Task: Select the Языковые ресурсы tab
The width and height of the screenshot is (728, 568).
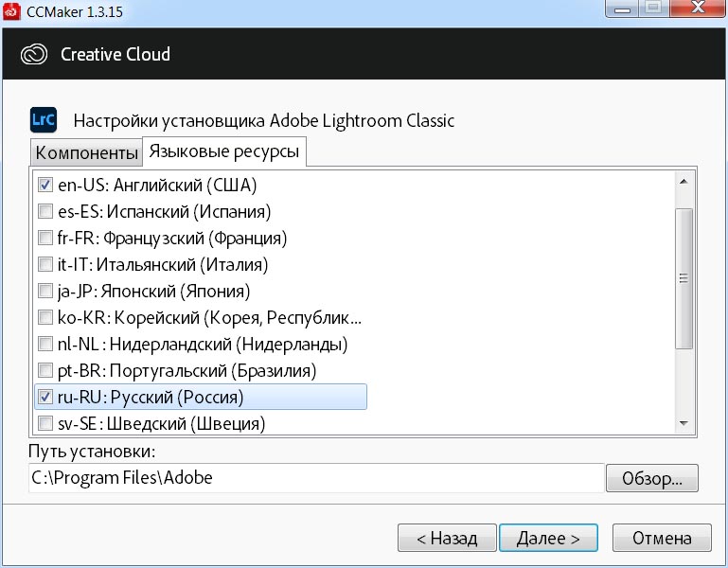Action: [223, 151]
